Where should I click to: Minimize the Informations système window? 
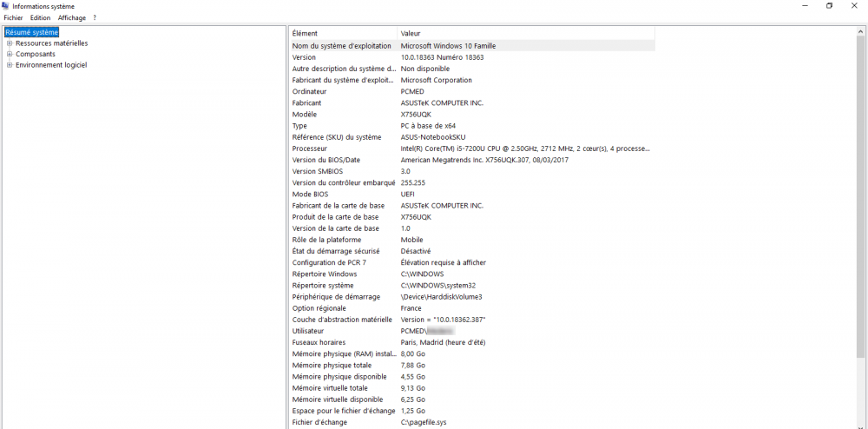point(803,6)
